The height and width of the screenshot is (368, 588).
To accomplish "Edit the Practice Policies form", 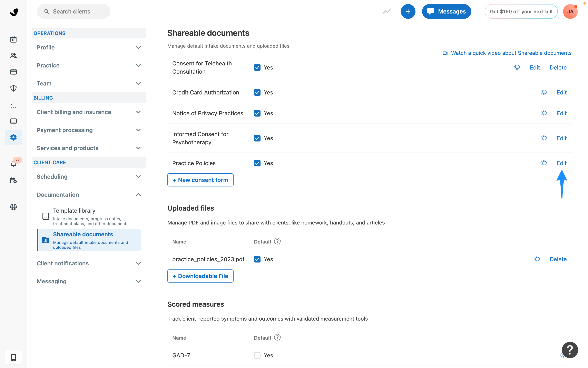I will click(561, 163).
